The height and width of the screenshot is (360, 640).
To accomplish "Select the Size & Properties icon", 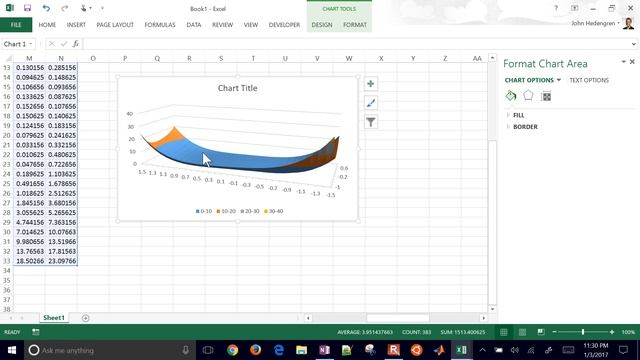I will pos(546,96).
